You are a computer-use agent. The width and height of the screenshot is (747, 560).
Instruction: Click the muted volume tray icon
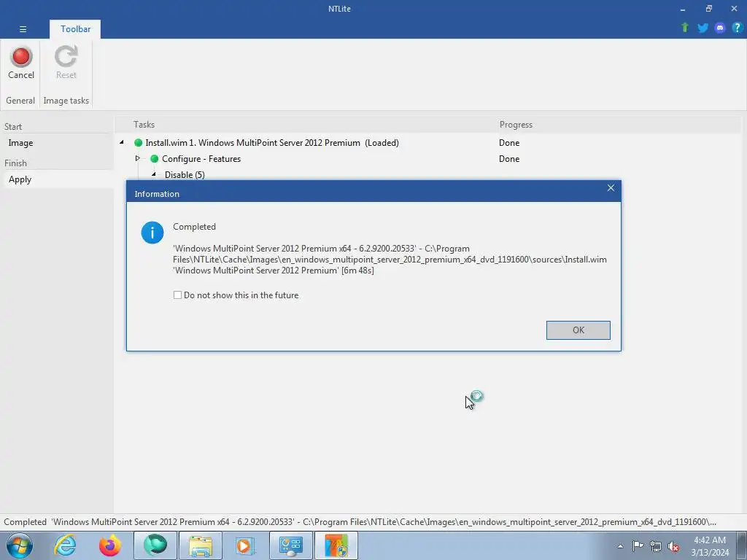(x=673, y=546)
